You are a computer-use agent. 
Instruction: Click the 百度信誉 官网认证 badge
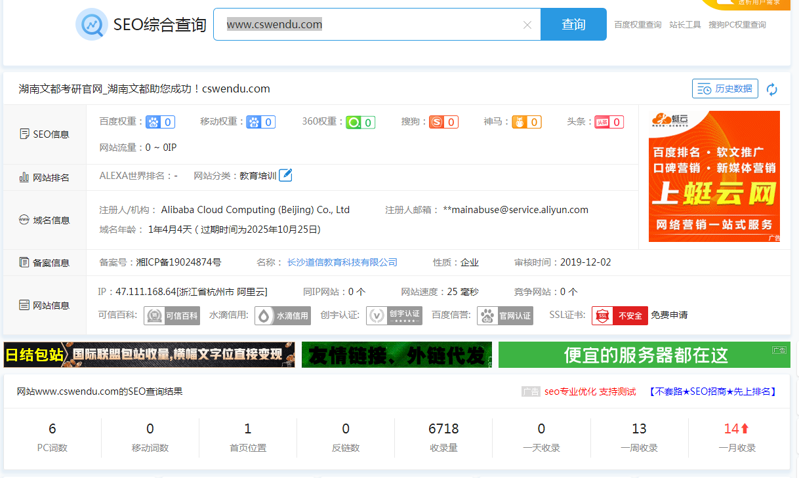click(505, 315)
